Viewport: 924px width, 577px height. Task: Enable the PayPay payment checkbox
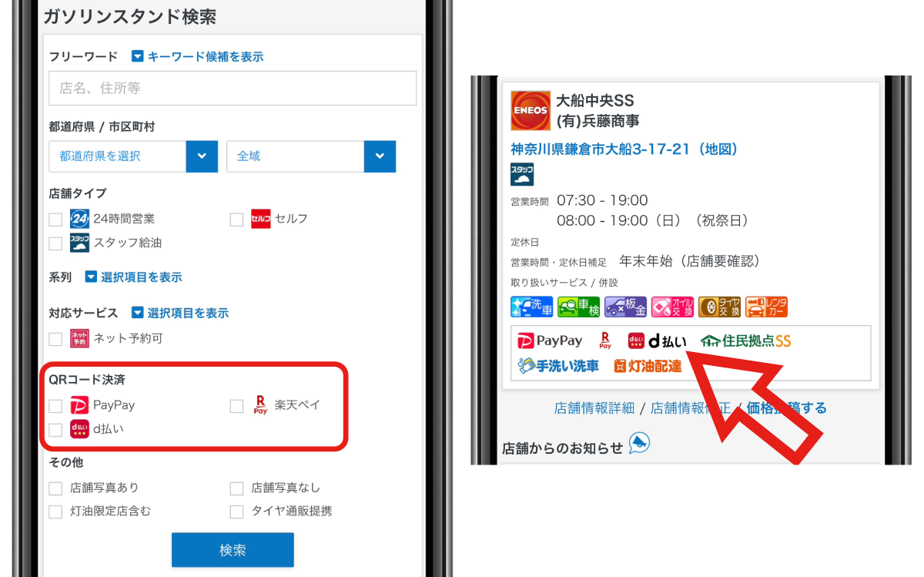[55, 405]
